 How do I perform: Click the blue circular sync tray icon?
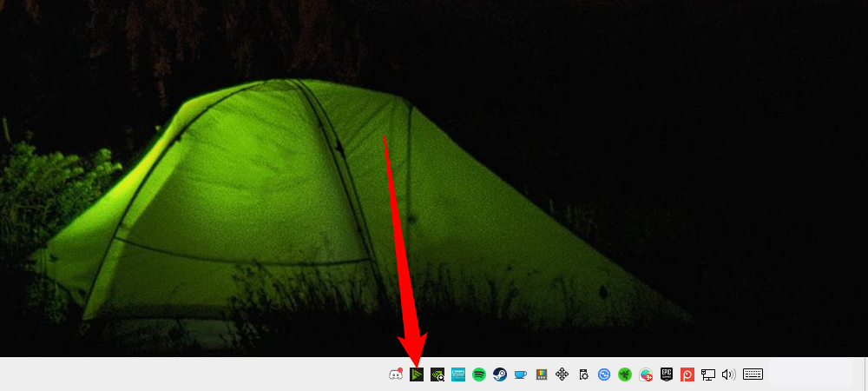(604, 375)
